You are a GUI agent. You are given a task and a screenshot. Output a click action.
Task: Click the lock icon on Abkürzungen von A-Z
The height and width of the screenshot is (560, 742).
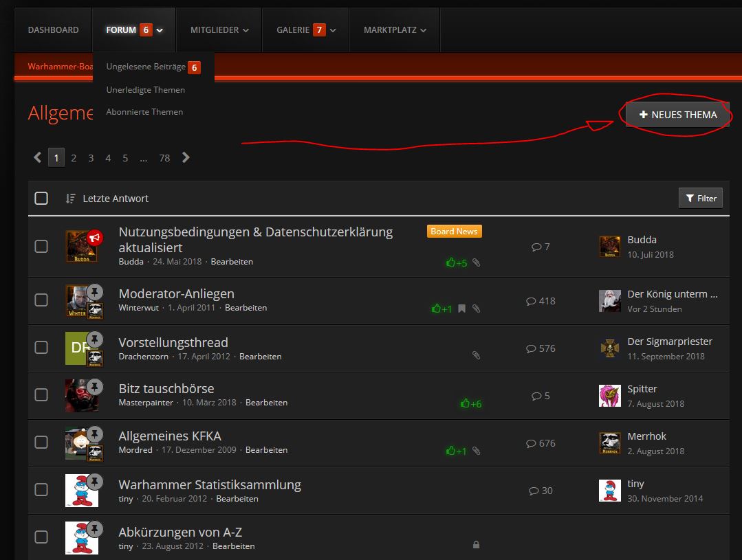click(476, 545)
